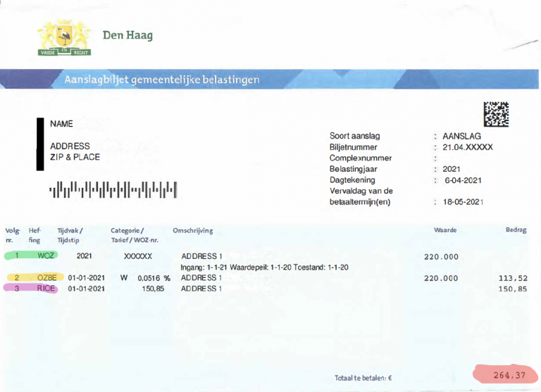Click the purple highlighted RIOE entry

[x=31, y=289]
